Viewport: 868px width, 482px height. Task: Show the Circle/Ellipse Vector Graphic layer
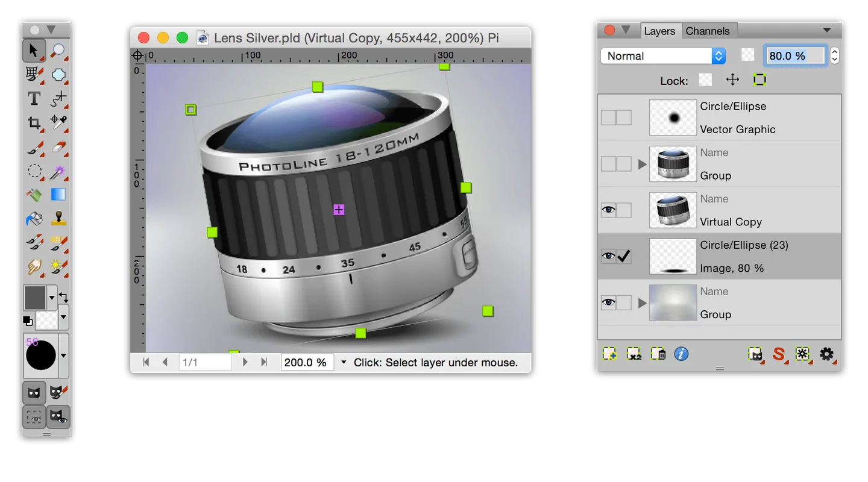(x=608, y=117)
